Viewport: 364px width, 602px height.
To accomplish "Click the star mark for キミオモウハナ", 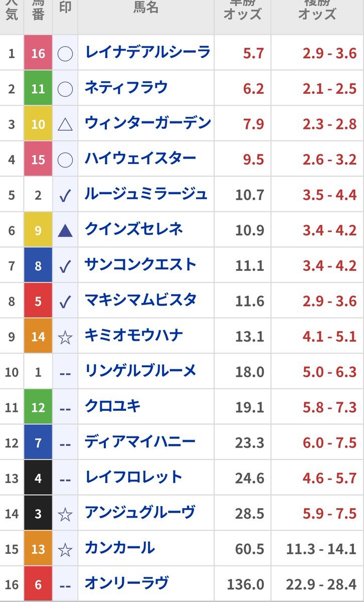I will pos(65,337).
